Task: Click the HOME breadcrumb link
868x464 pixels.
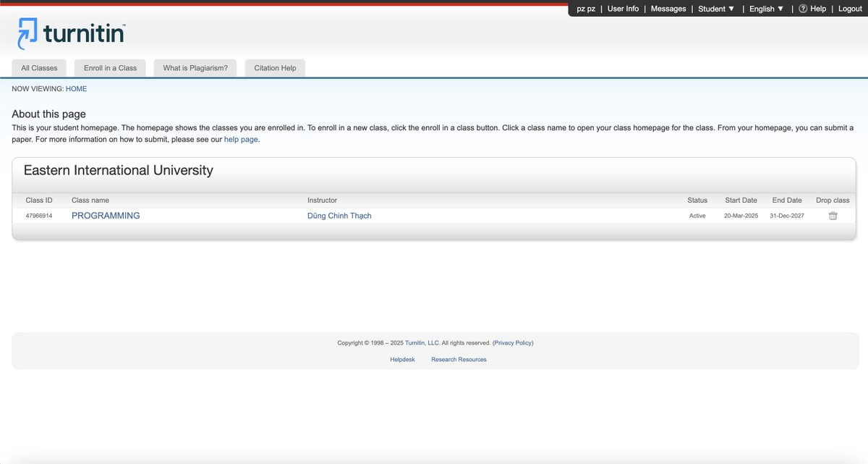Action: [76, 88]
